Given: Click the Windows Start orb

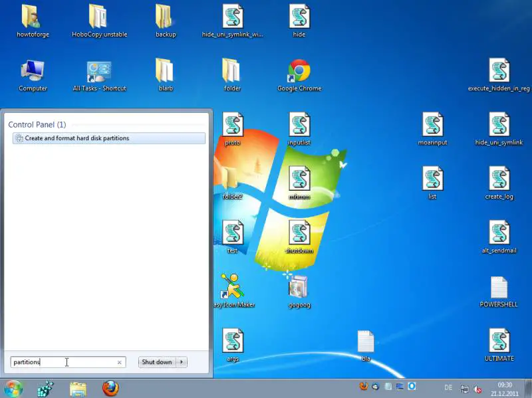Looking at the screenshot, I should point(13,388).
